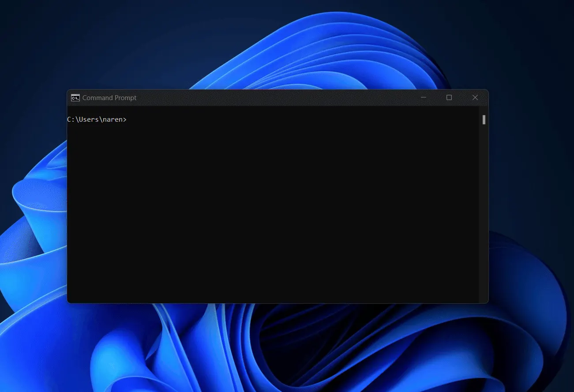Click the Command Prompt icon in title bar

click(x=75, y=97)
